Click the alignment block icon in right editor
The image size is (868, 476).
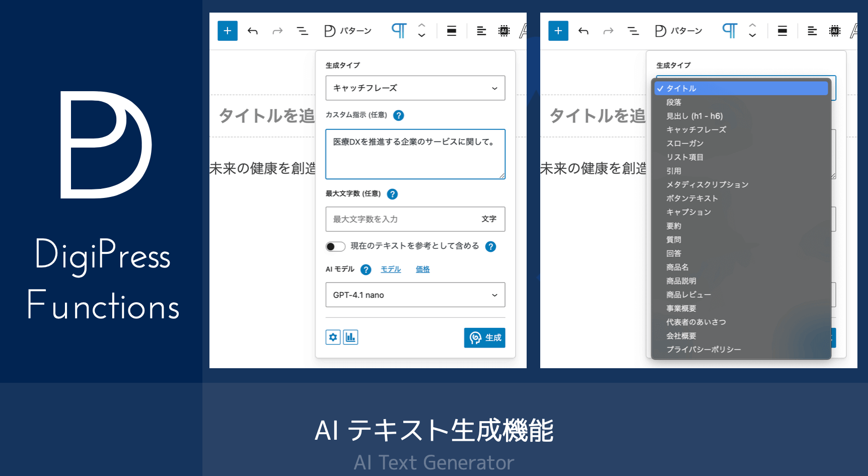tap(782, 31)
